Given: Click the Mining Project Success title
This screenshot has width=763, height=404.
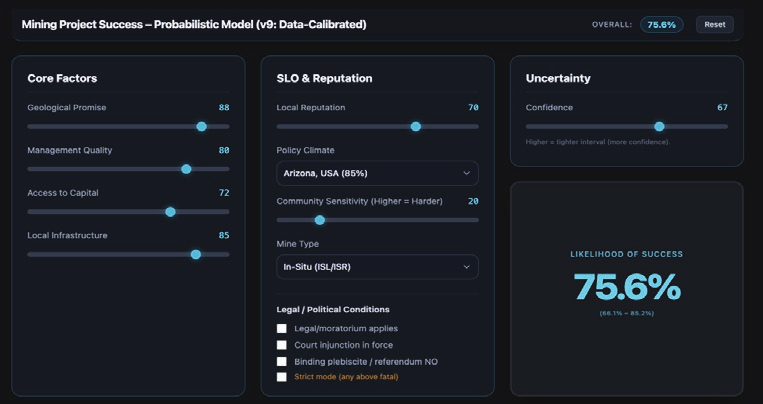Looking at the screenshot, I should coord(194,24).
